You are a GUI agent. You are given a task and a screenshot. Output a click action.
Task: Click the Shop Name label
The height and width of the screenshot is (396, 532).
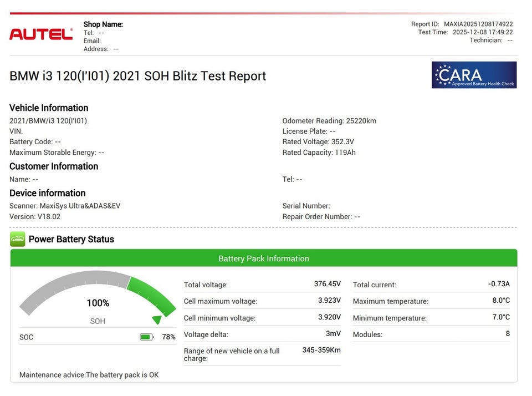(103, 24)
